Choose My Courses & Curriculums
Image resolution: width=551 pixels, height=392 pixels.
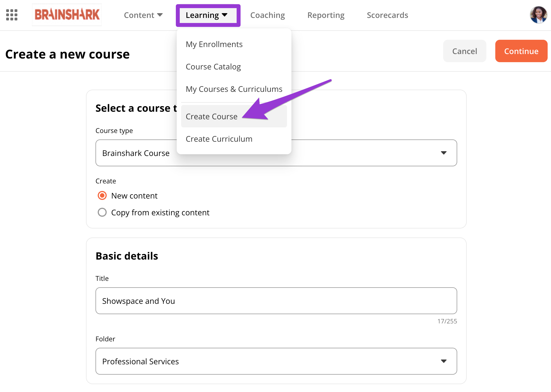[x=234, y=89]
